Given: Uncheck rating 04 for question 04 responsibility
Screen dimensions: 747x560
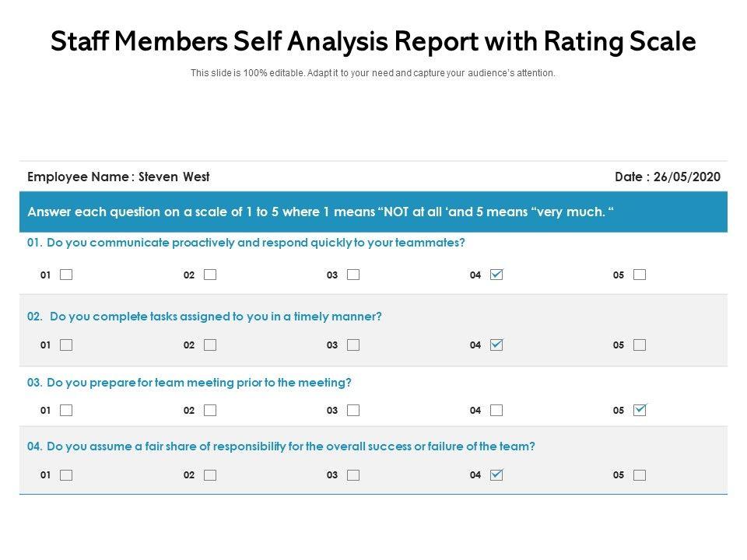Looking at the screenshot, I should tap(496, 474).
